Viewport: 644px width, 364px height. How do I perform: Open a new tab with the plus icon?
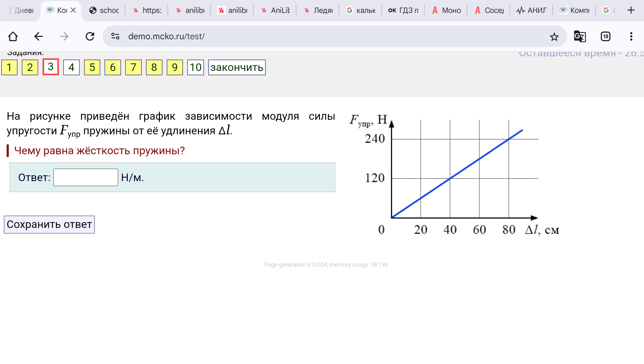(x=631, y=10)
